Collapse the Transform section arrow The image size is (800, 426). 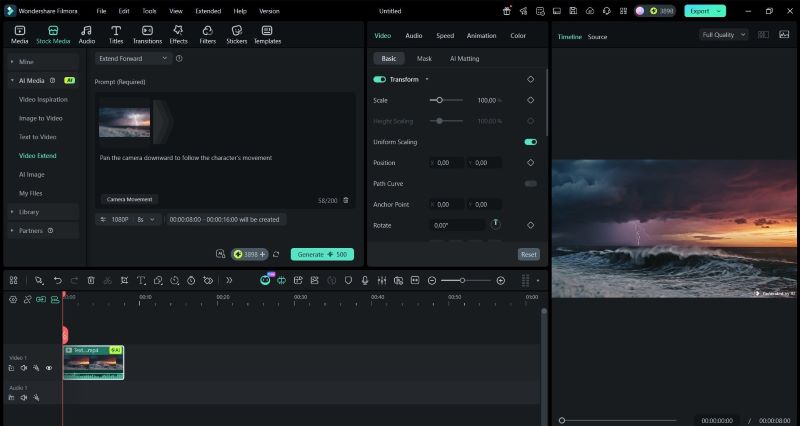pos(427,80)
